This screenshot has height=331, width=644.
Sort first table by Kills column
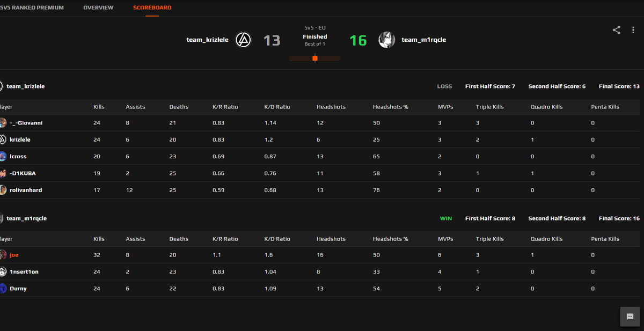(99, 107)
